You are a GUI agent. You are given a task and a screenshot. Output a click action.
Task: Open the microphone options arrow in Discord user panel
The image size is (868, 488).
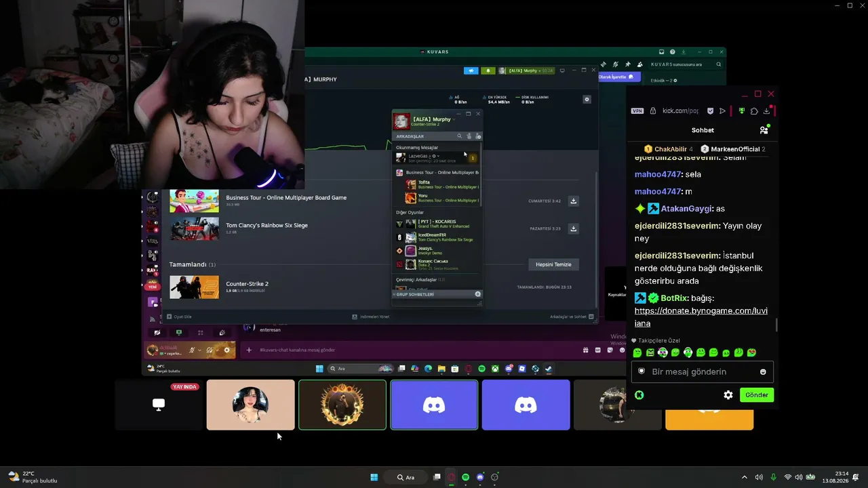[199, 350]
